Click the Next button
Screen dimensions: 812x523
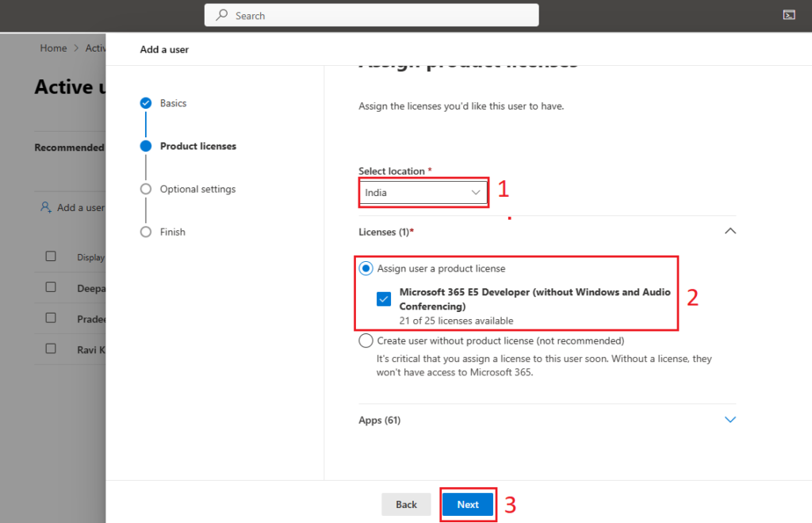(468, 504)
